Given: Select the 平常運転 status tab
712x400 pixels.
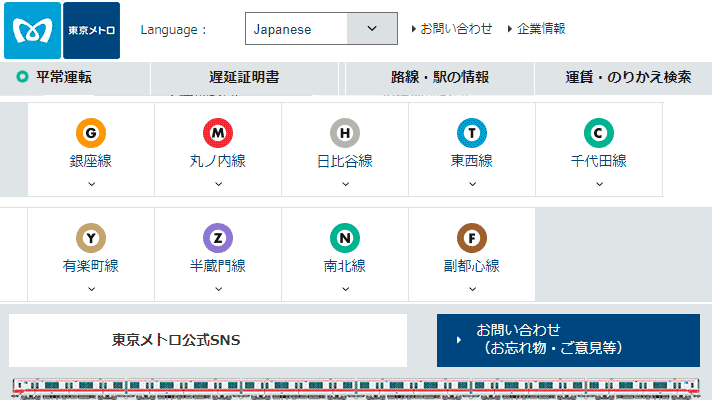Looking at the screenshot, I should coord(74,77).
